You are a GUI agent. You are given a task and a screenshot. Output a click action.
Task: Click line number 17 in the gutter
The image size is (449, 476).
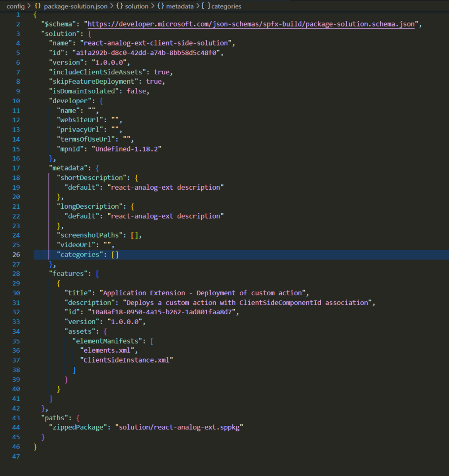click(x=16, y=168)
